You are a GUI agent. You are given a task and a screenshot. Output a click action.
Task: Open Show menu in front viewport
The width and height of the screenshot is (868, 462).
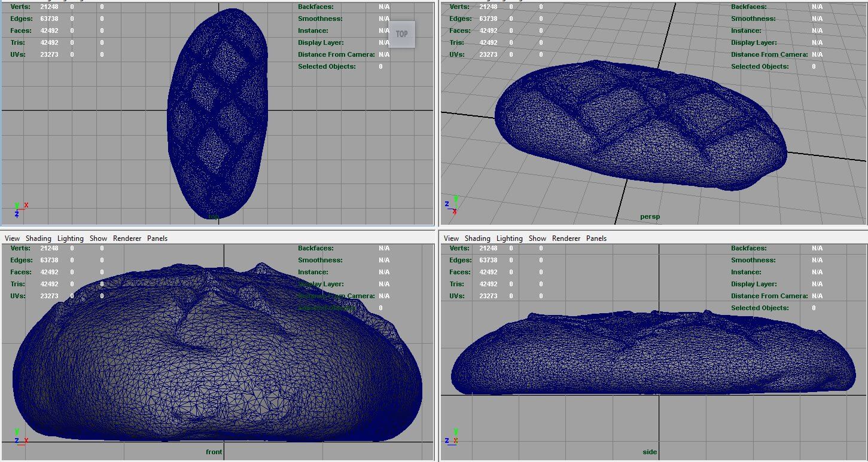98,238
